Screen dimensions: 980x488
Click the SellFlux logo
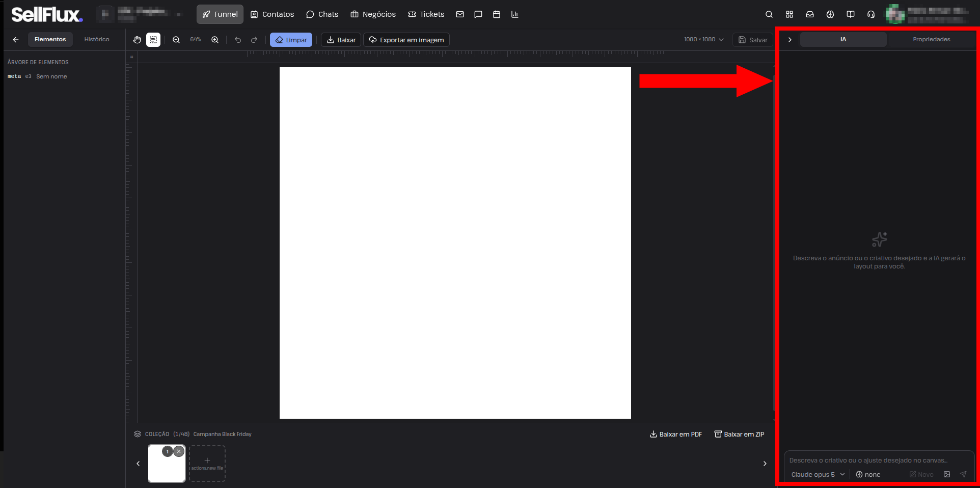click(x=47, y=15)
